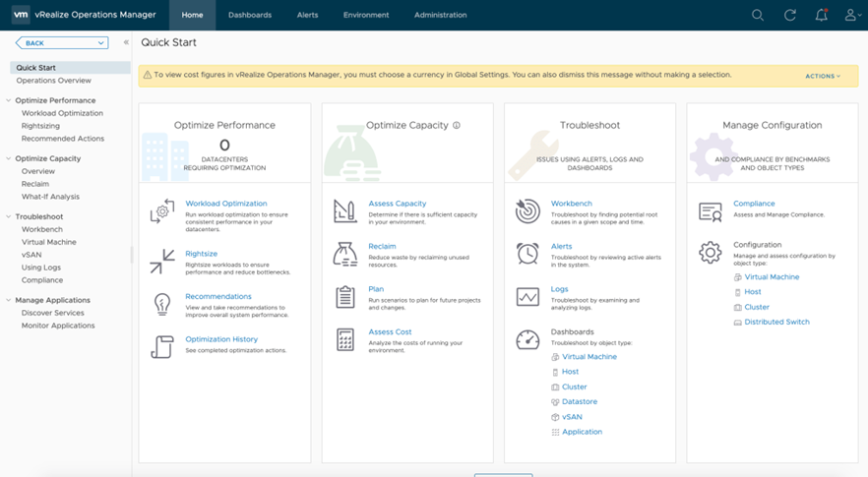Switch to the Alerts tab
The height and width of the screenshot is (477, 868).
(307, 15)
